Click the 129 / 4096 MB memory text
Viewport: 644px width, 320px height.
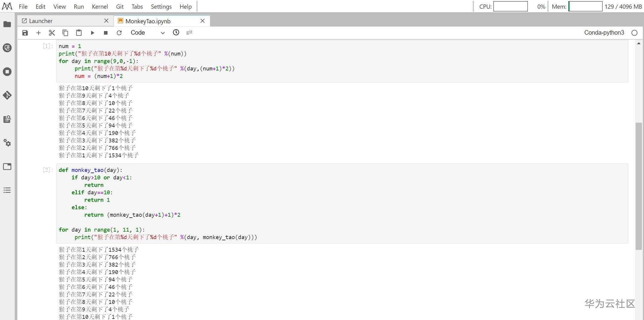[623, 7]
